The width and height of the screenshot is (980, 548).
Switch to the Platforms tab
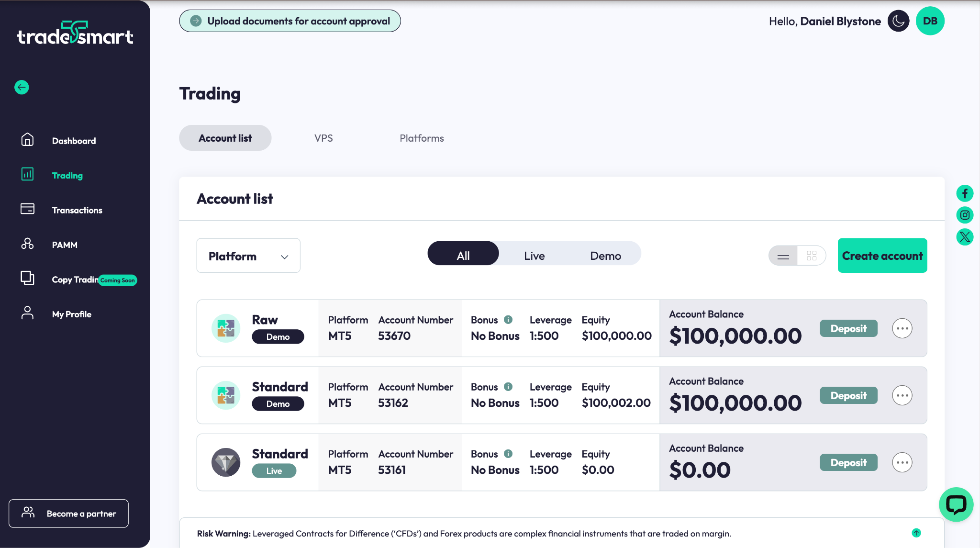coord(422,138)
